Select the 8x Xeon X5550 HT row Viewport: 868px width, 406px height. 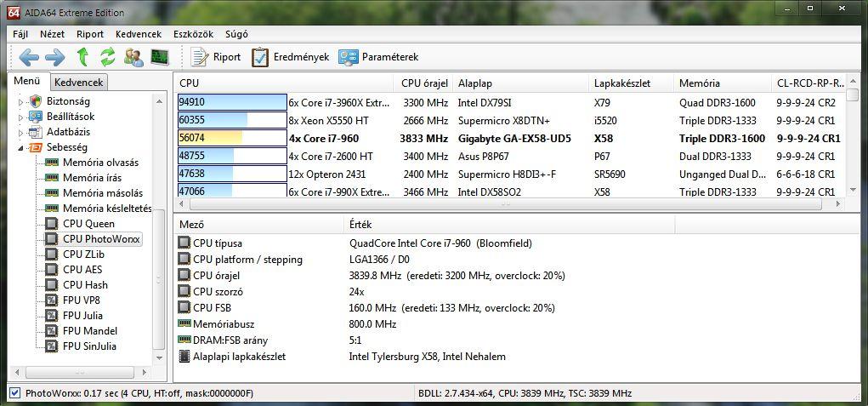(512, 120)
